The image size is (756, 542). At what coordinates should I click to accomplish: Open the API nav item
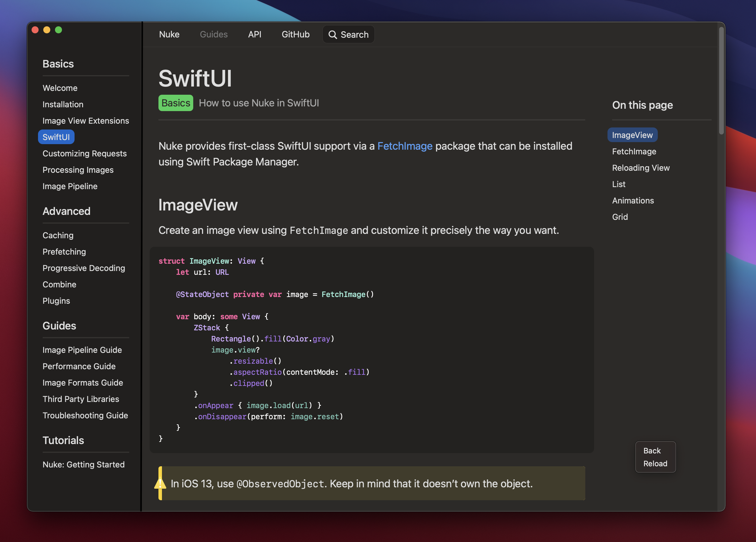pos(255,34)
